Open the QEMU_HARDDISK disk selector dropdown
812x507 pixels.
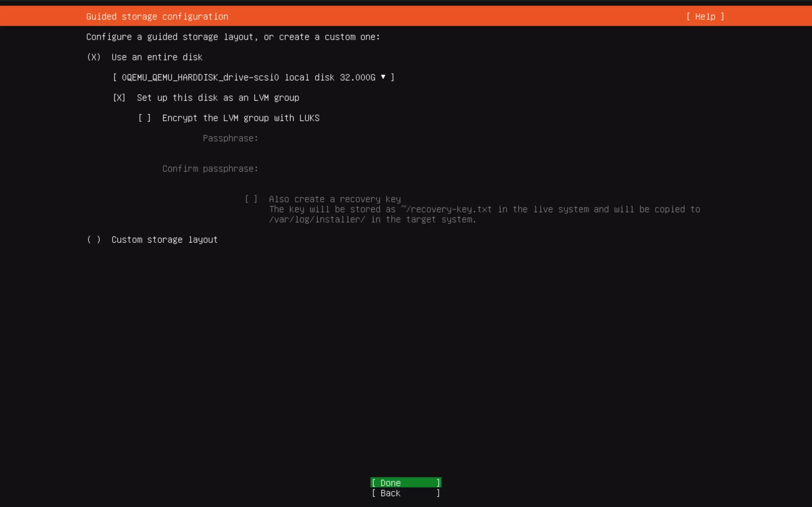tap(253, 77)
